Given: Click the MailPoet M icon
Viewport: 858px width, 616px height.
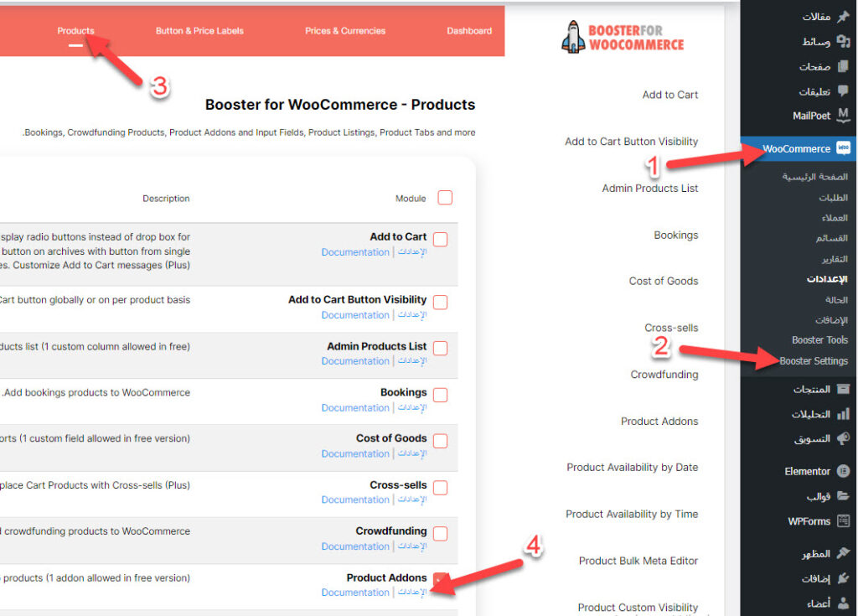Looking at the screenshot, I should [x=843, y=116].
